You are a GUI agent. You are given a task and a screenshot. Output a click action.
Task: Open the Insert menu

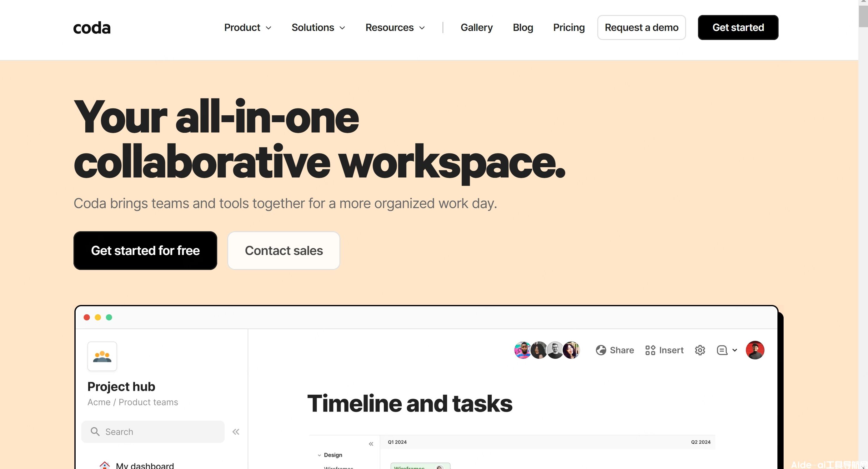click(x=664, y=350)
